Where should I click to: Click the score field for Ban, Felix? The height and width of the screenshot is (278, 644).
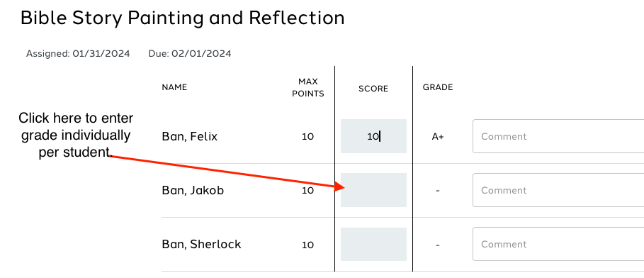(x=373, y=136)
